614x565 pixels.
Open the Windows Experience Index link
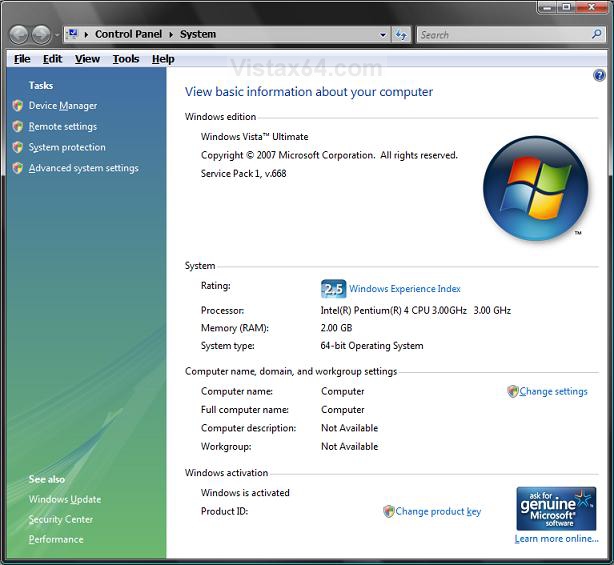(x=405, y=289)
